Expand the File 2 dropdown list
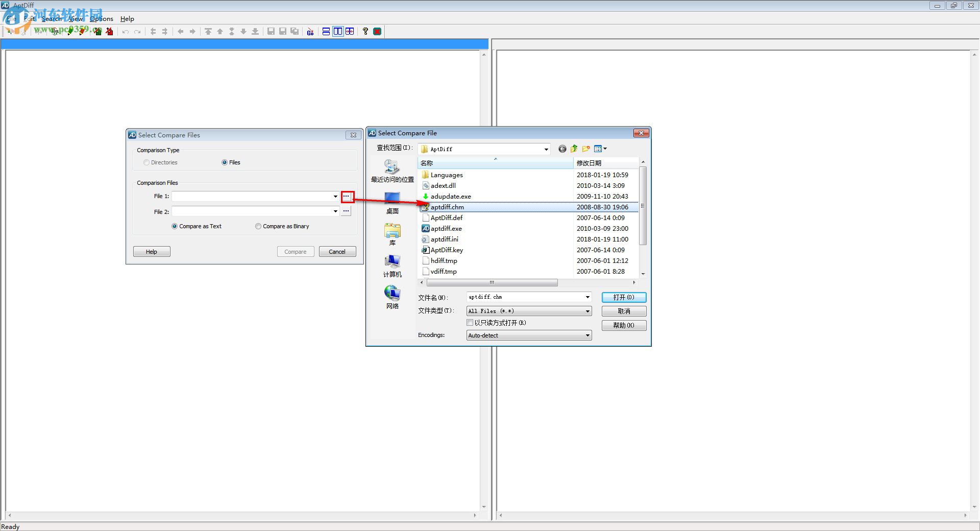The height and width of the screenshot is (531, 980). point(335,211)
